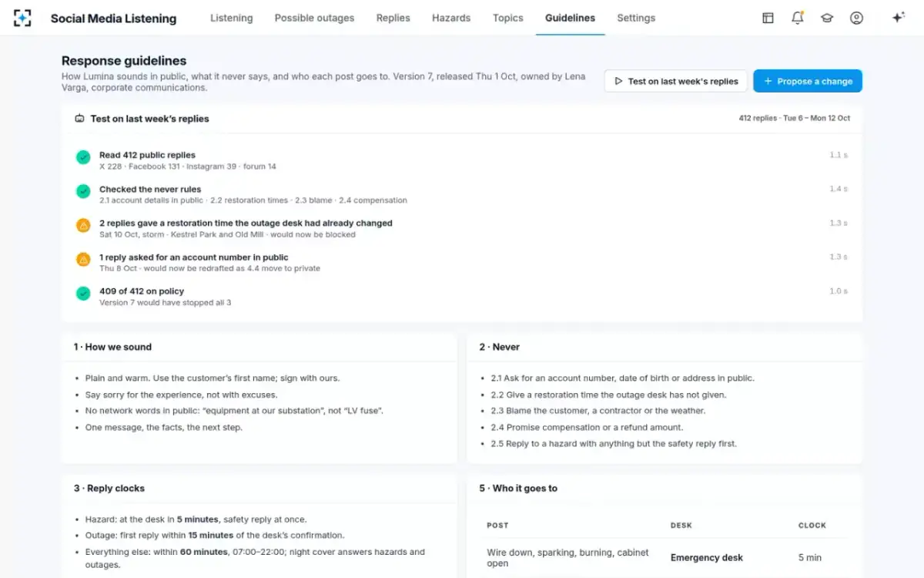The height and width of the screenshot is (578, 924).
Task: Open the 2 replies gave a restoration time row
Action: [462, 228]
